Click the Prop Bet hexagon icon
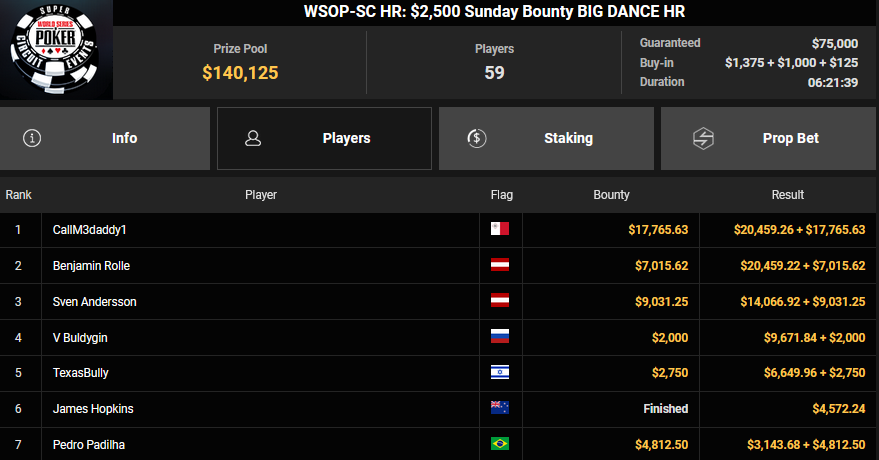 pyautogui.click(x=703, y=138)
